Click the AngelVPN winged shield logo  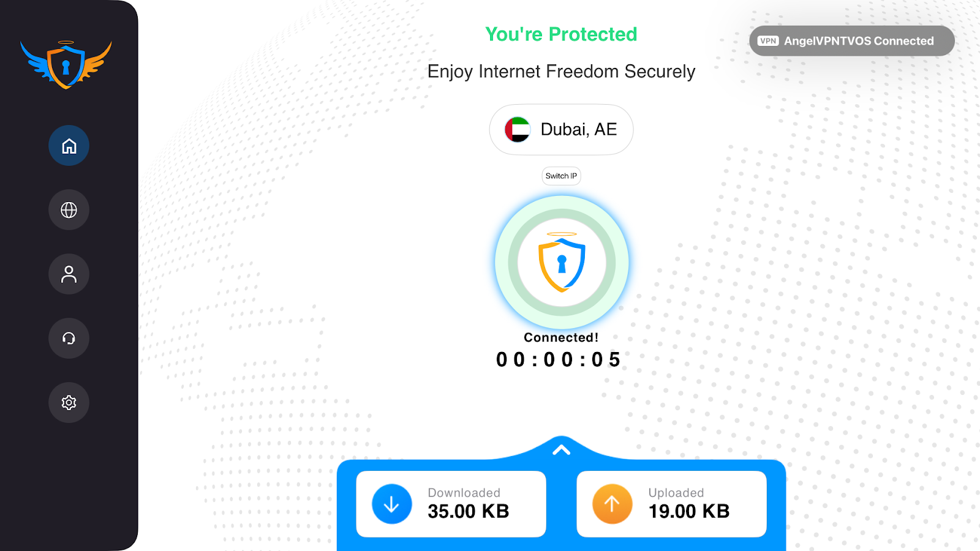tap(66, 64)
